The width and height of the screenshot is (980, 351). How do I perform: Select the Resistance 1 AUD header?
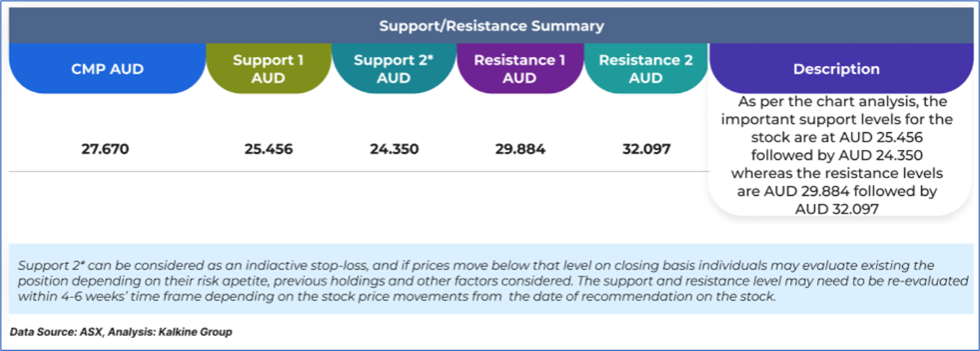point(519,68)
